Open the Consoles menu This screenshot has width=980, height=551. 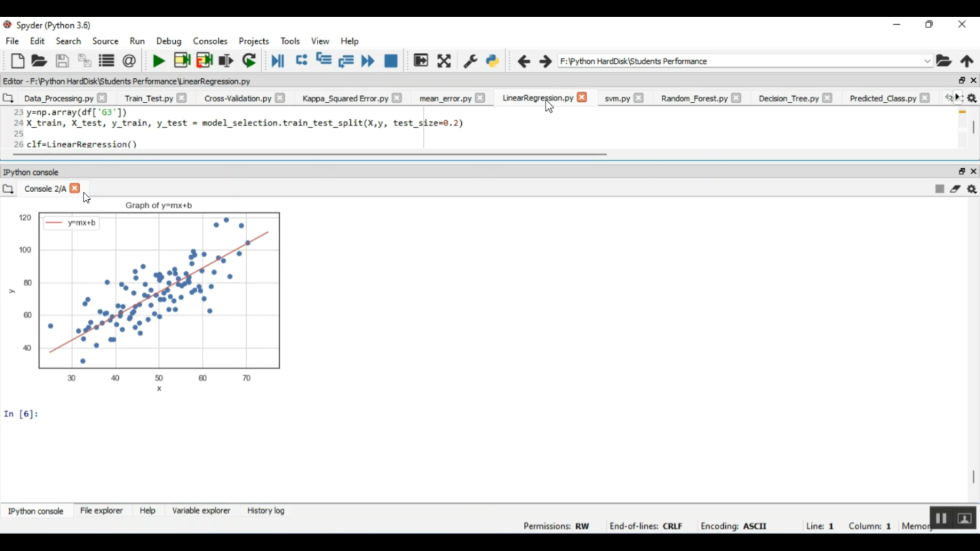point(210,41)
